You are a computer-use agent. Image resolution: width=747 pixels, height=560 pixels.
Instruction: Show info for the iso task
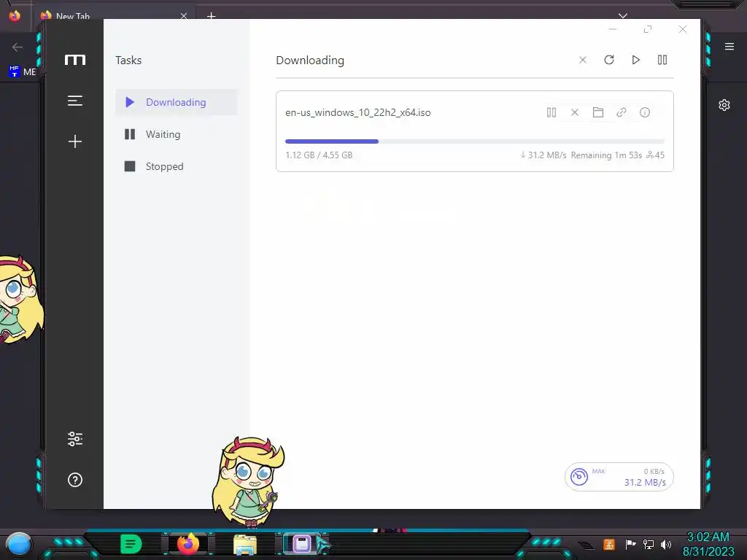tap(645, 112)
